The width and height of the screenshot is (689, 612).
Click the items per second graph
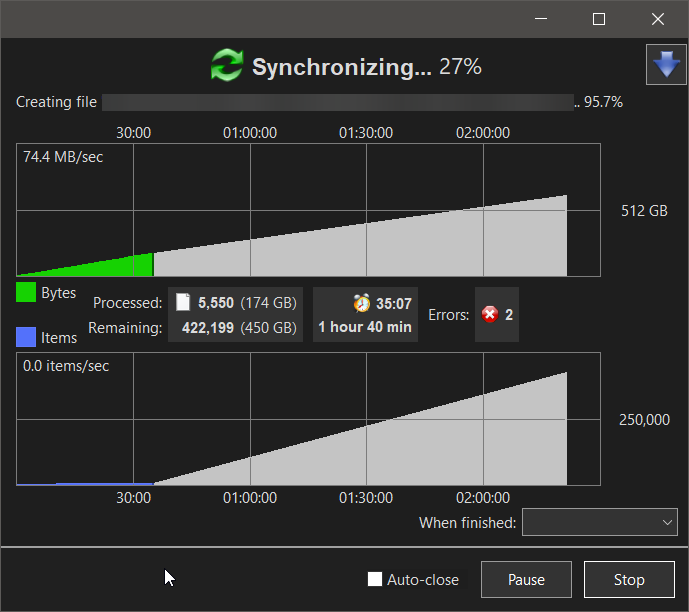[308, 419]
